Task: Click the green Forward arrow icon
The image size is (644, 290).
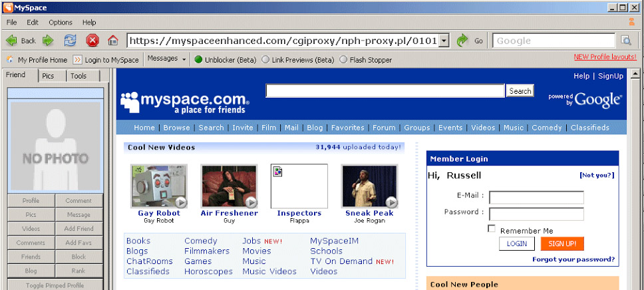Action: coord(48,41)
